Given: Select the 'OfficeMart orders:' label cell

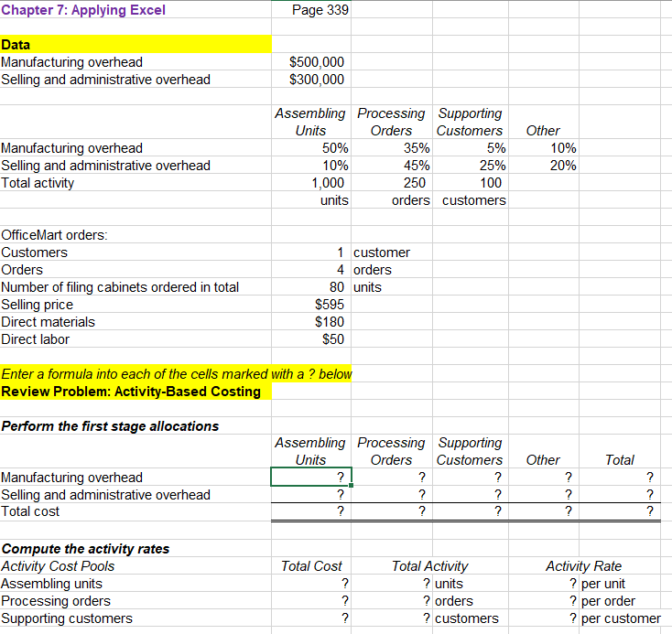Looking at the screenshot, I should click(x=135, y=235).
